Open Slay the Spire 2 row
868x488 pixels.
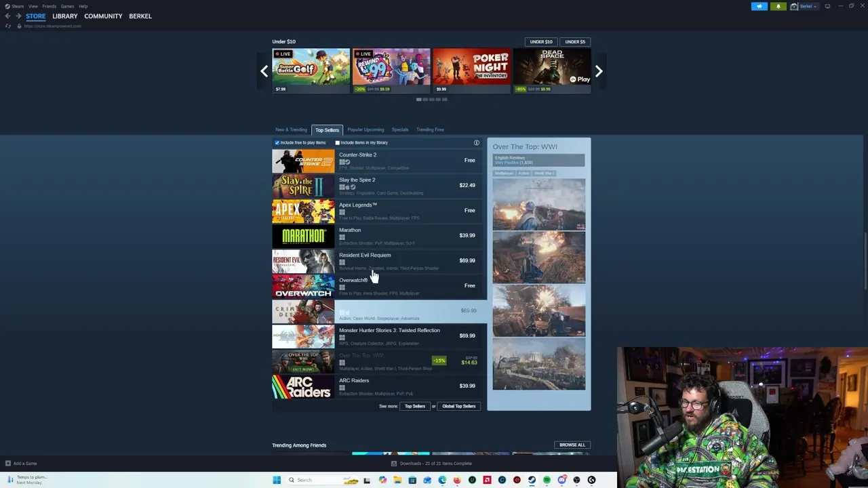(379, 186)
